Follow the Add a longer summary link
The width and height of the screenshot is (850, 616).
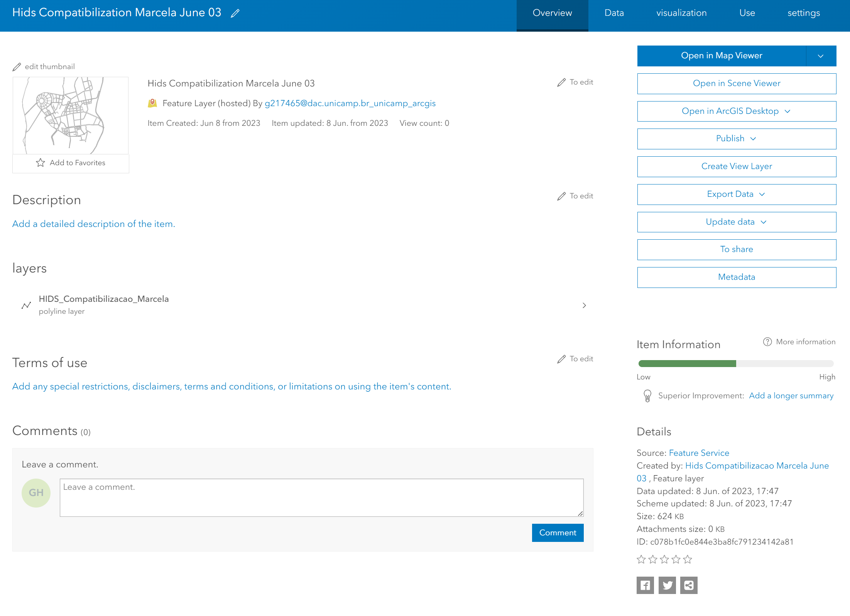[791, 396]
